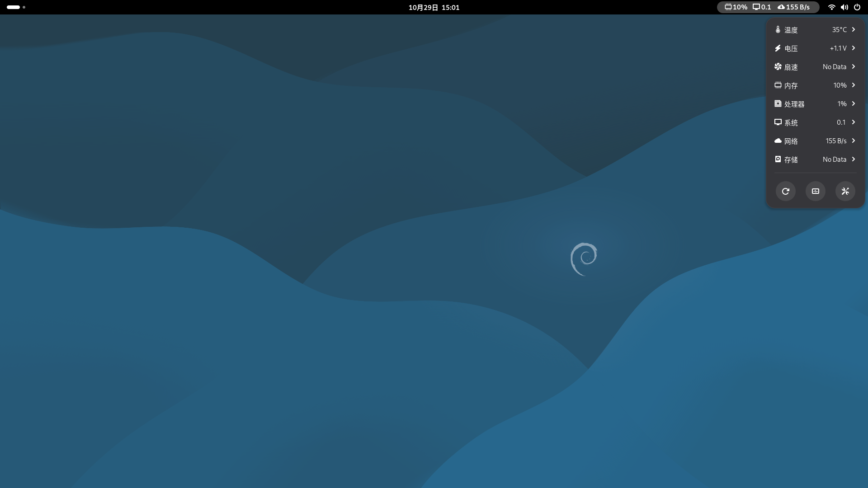Viewport: 868px width, 488px height.
Task: Open system monitor via the middle round button
Action: (x=815, y=191)
